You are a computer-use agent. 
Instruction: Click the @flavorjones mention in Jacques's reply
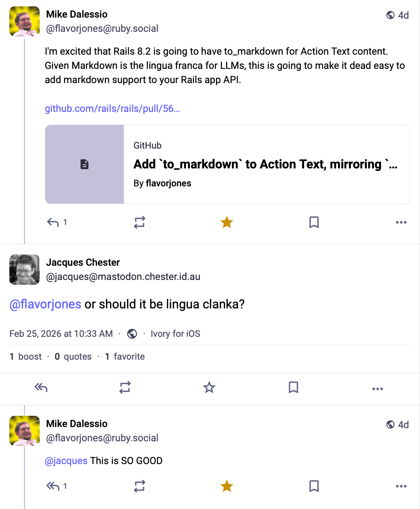pyautogui.click(x=45, y=304)
